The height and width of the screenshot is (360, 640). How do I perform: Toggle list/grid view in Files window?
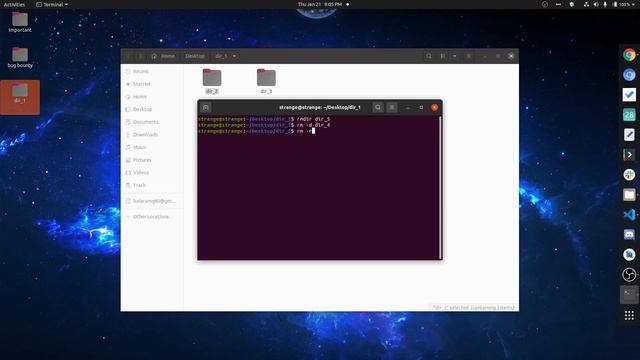tap(443, 56)
